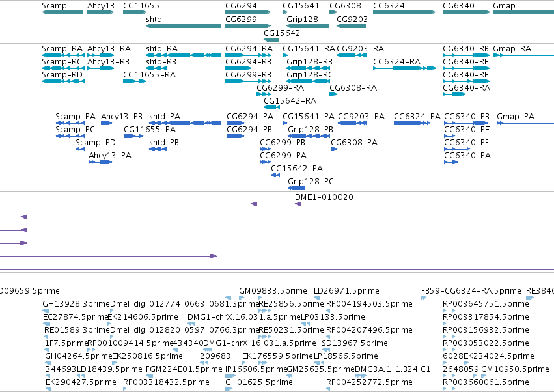This screenshot has width=554, height=392.
Task: Select EST label SD13967.5prime
Action: [355, 343]
